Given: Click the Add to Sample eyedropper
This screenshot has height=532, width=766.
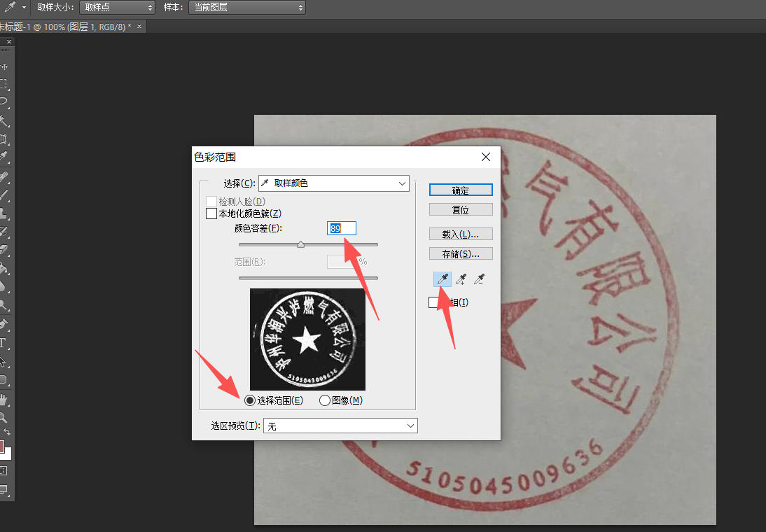Looking at the screenshot, I should (x=461, y=280).
